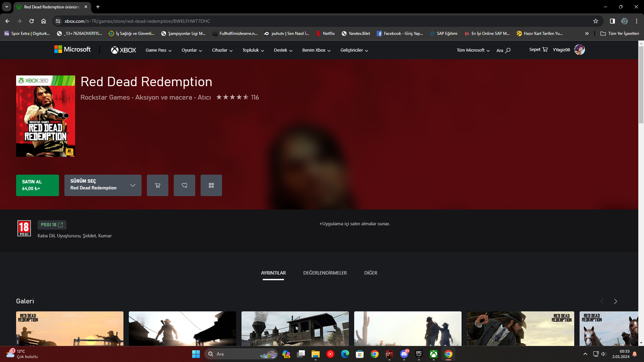Bookmark this page with star icon
This screenshot has height=362, width=644.
(x=595, y=21)
